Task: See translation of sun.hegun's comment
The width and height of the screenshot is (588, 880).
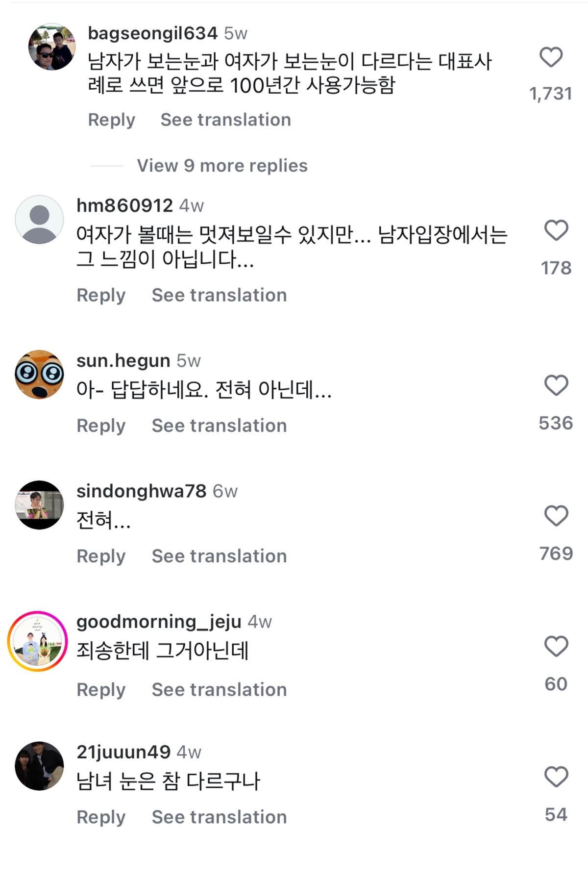Action: (x=218, y=425)
